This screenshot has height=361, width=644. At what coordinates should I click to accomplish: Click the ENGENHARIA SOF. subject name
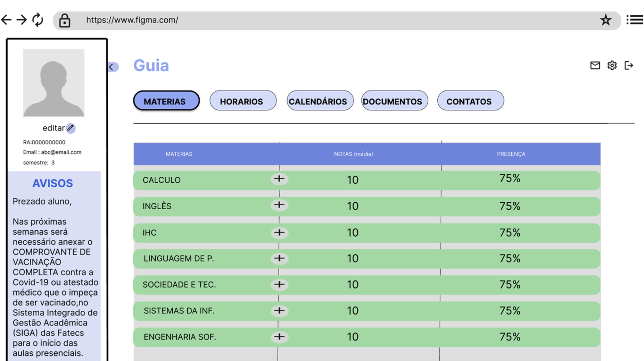180,337
